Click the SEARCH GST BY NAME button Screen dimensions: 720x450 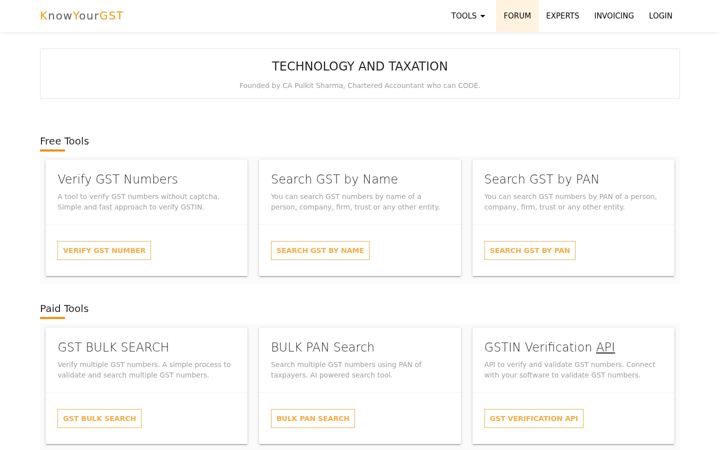(320, 250)
